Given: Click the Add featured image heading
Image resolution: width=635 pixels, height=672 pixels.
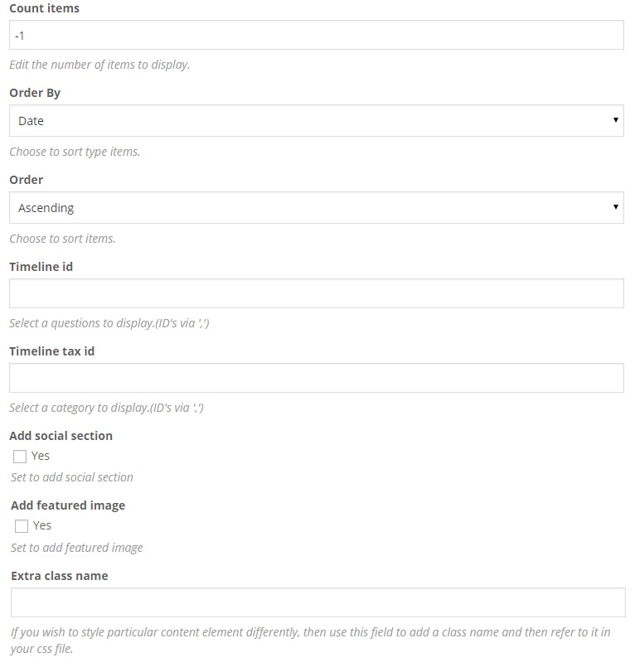Looking at the screenshot, I should 68,505.
